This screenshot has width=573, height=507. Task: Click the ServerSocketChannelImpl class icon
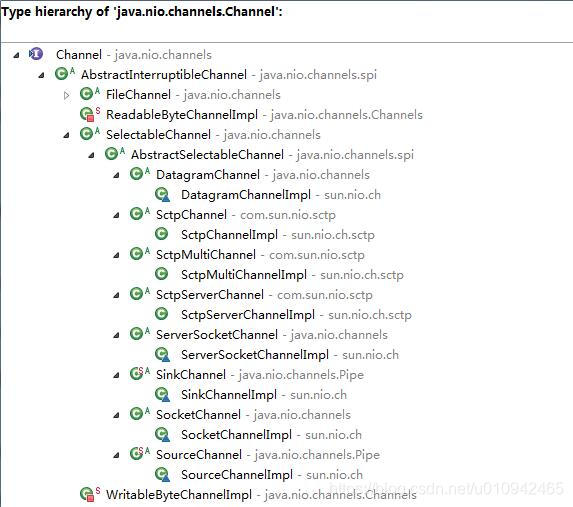pyautogui.click(x=162, y=354)
